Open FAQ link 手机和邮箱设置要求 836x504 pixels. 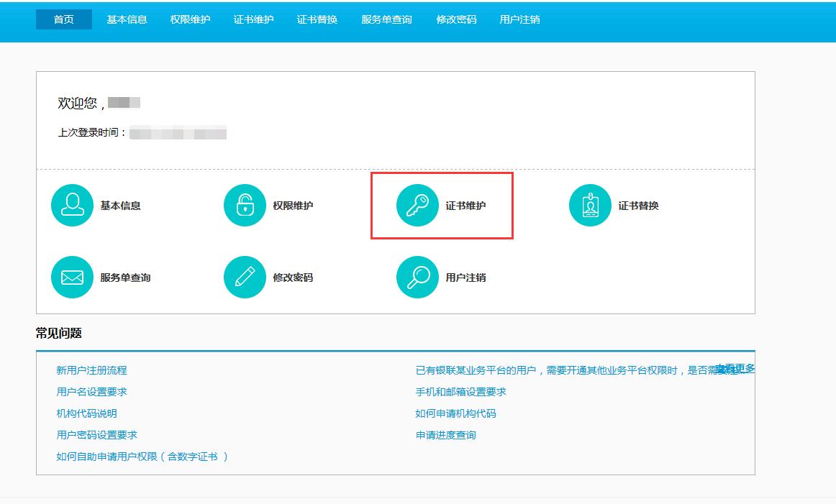461,392
